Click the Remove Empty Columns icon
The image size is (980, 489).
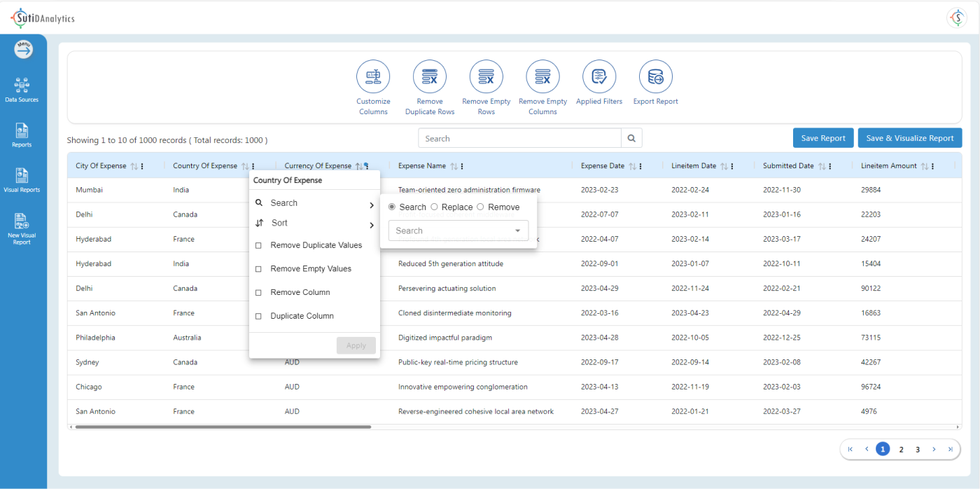(542, 77)
